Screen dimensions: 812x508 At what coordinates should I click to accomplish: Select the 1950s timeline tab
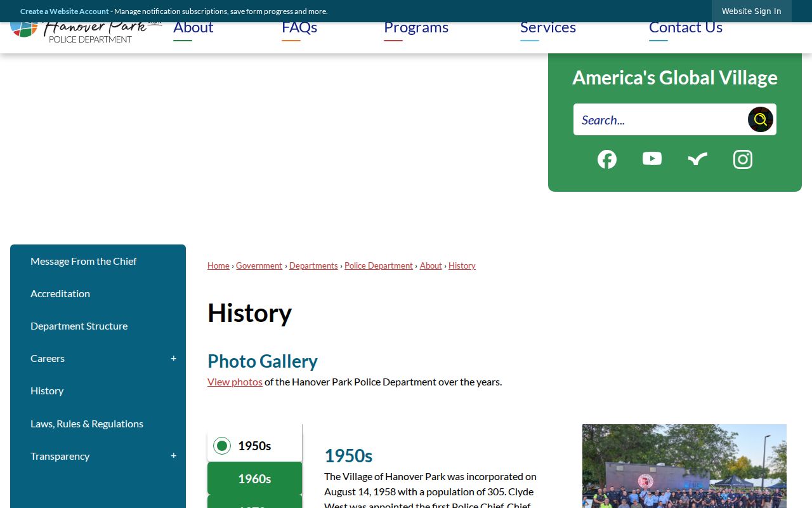(254, 446)
